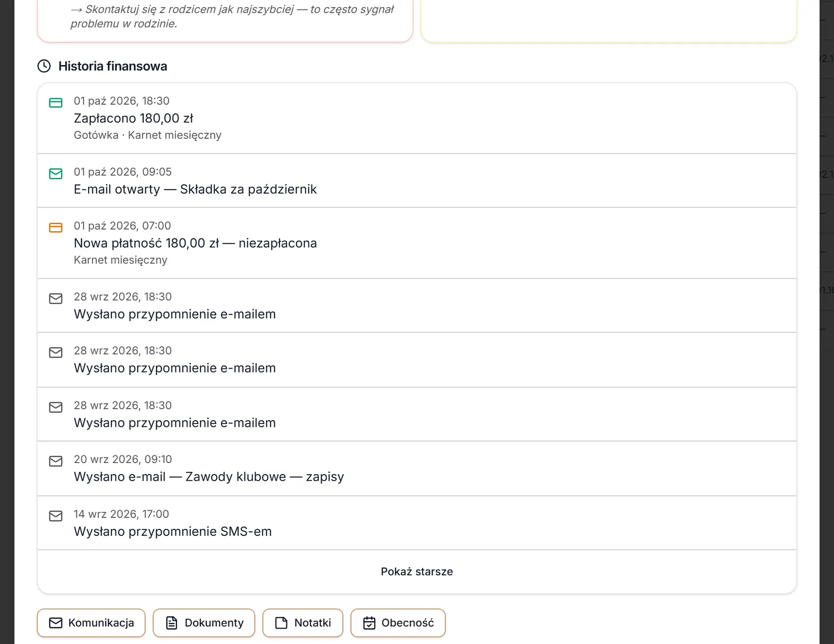Click timestamp 20 wrz 2026, 09:10

pos(123,459)
